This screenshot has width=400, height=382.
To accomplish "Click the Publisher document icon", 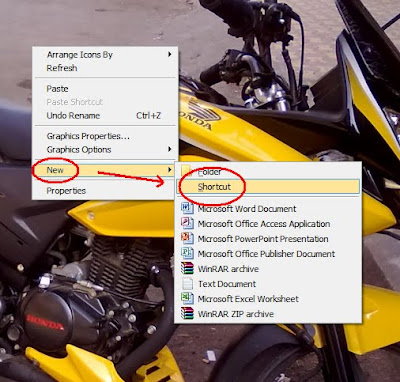I will 187,253.
